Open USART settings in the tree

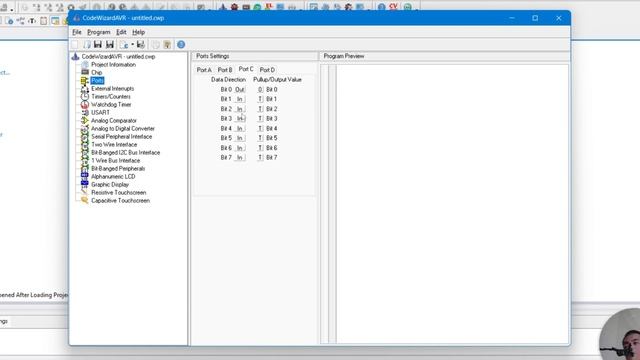click(x=100, y=113)
